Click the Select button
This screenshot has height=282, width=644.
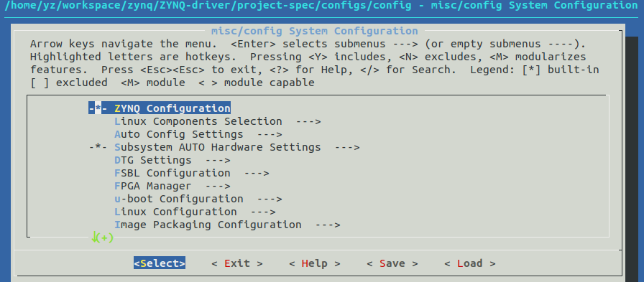pyautogui.click(x=160, y=263)
